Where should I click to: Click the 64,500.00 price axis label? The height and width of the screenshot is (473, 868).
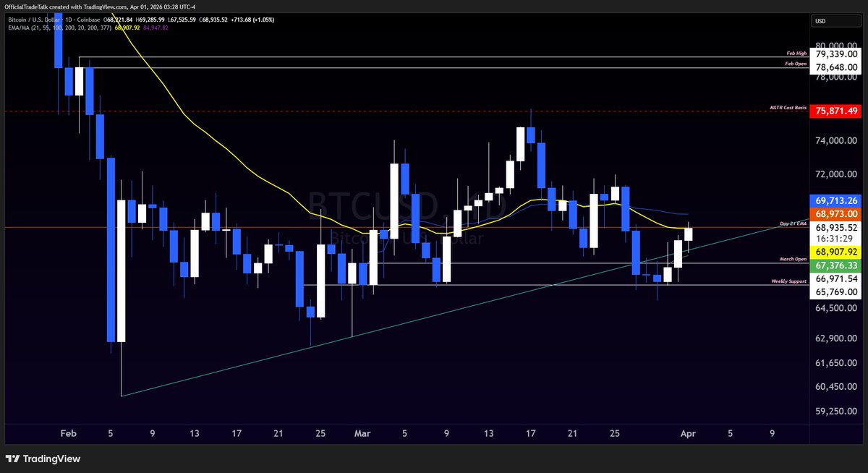[836, 308]
